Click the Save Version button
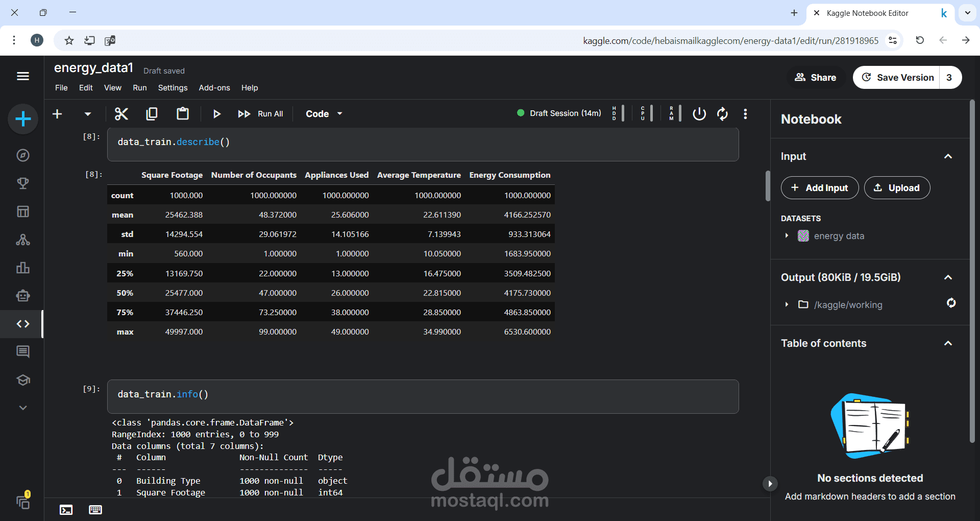The image size is (980, 521). (x=897, y=78)
